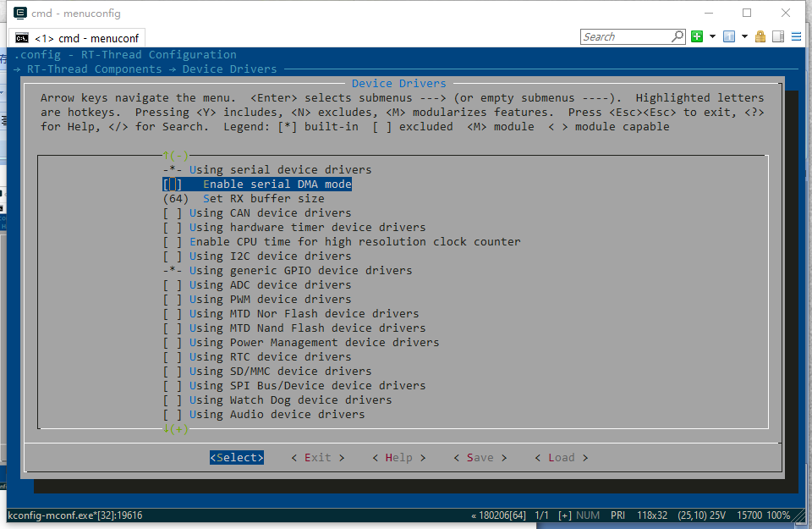Viewport: 812px width, 529px height.
Task: Toggle Using ADC device drivers checkbox
Action: click(173, 285)
